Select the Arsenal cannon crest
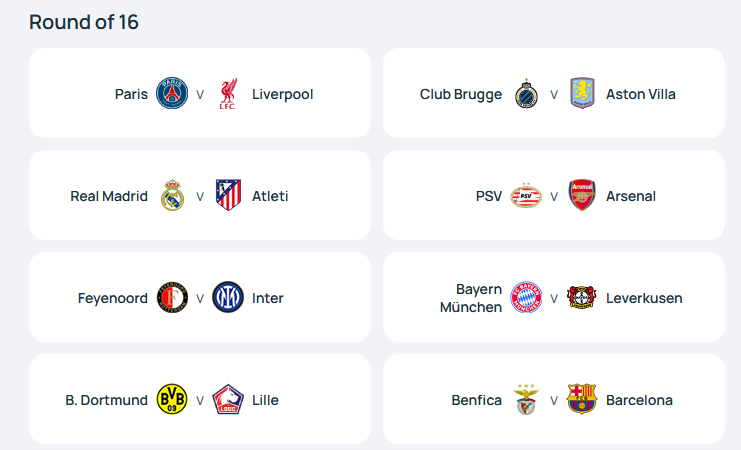Screen dimensions: 741x450 (x=582, y=195)
